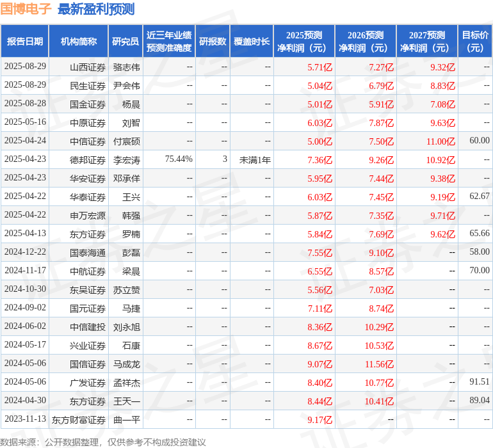The image size is (493, 448).
Task: Click the 最新盈利预测 heading text
Action: click(96, 9)
